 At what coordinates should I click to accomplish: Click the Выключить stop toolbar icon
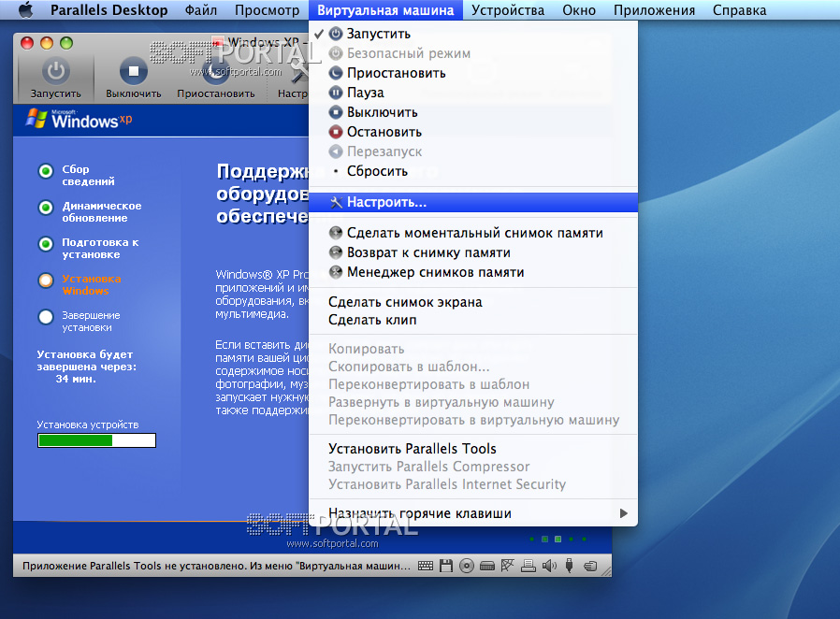coord(134,71)
